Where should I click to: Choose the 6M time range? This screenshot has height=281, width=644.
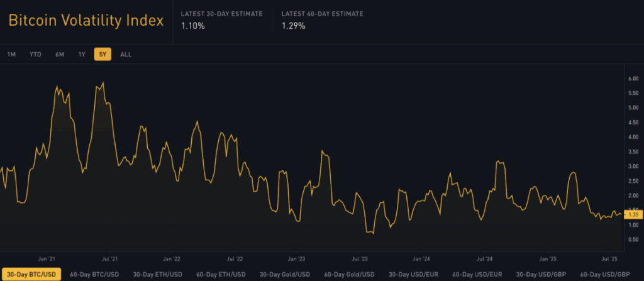[60, 55]
